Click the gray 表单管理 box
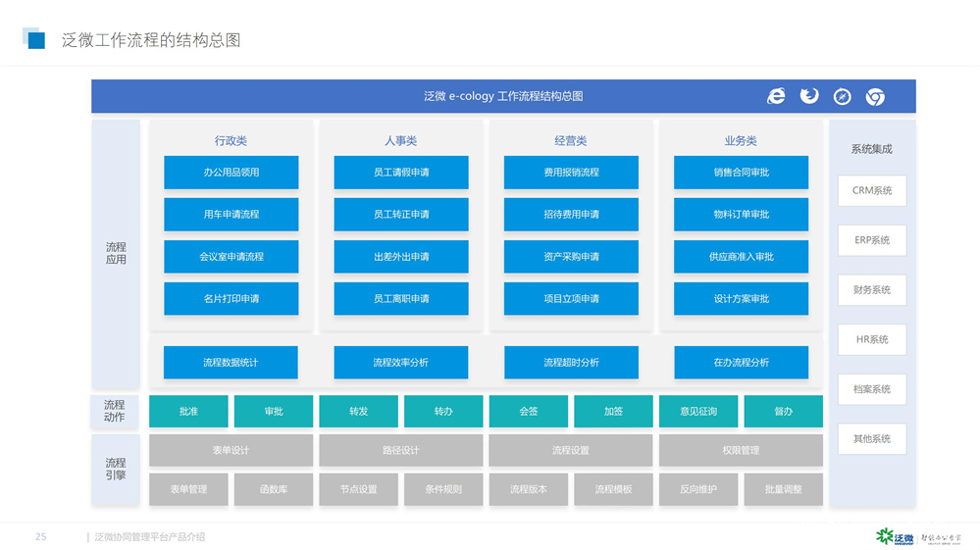 tap(188, 489)
